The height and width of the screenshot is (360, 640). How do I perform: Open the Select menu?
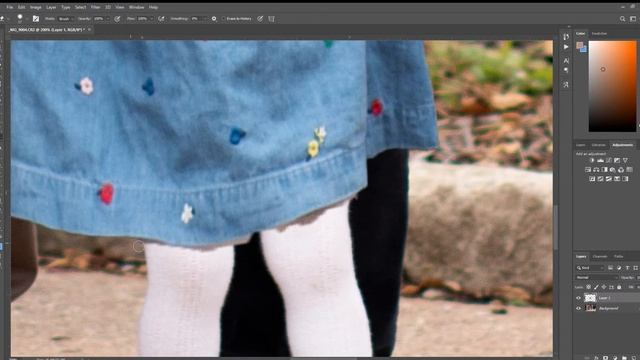tap(80, 7)
